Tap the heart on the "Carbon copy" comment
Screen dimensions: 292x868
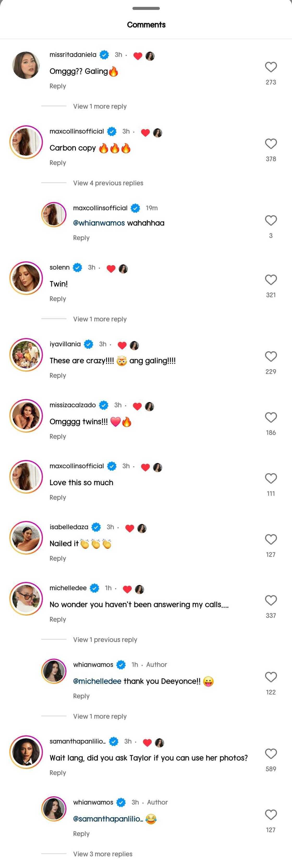(271, 144)
